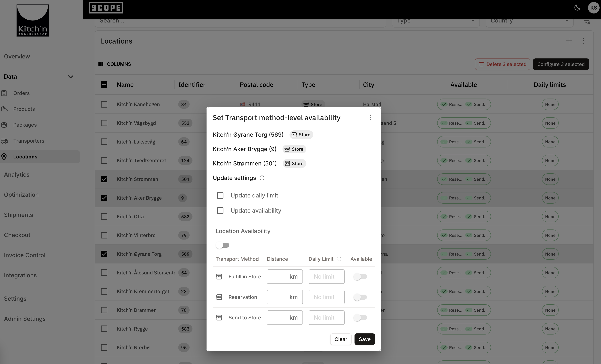Toggle dark mode moon icon
Image resolution: width=601 pixels, height=364 pixels.
click(x=577, y=8)
